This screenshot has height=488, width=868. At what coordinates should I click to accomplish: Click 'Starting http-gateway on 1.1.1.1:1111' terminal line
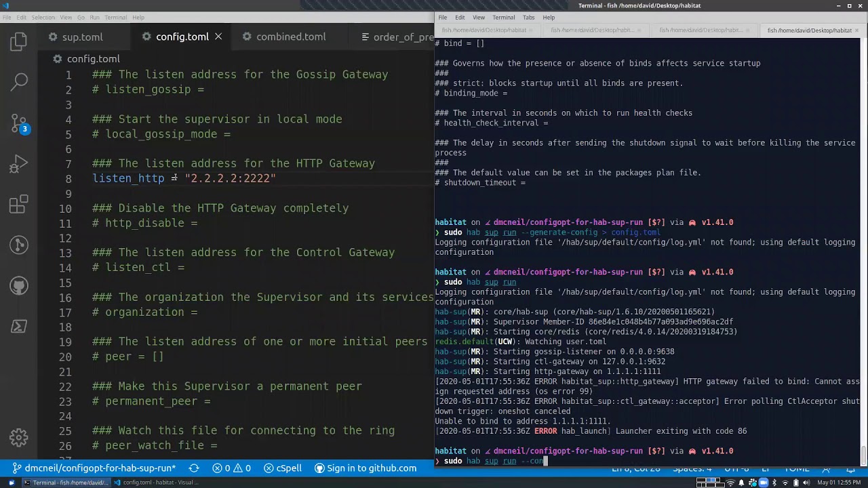pyautogui.click(x=547, y=371)
